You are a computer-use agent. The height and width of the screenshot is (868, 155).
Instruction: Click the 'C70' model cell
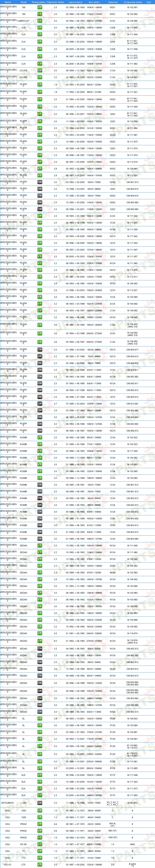(24, 865)
